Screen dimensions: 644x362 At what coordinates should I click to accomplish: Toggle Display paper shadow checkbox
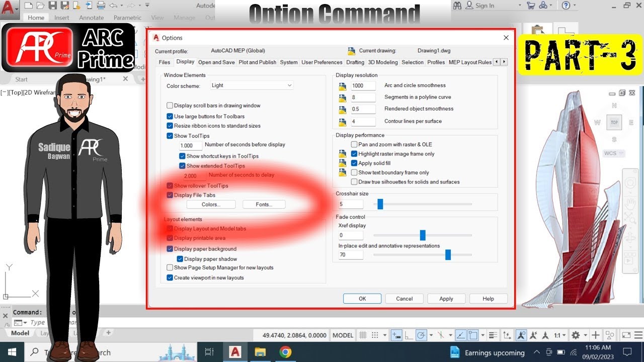180,259
